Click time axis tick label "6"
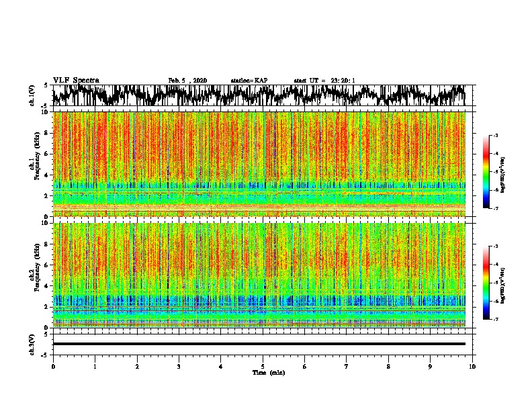 tap(305, 367)
